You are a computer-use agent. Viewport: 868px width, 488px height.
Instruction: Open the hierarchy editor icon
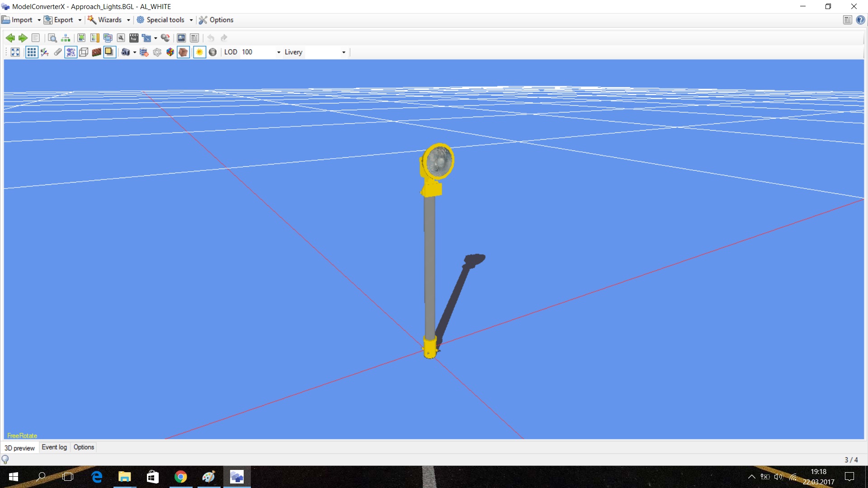coord(66,38)
